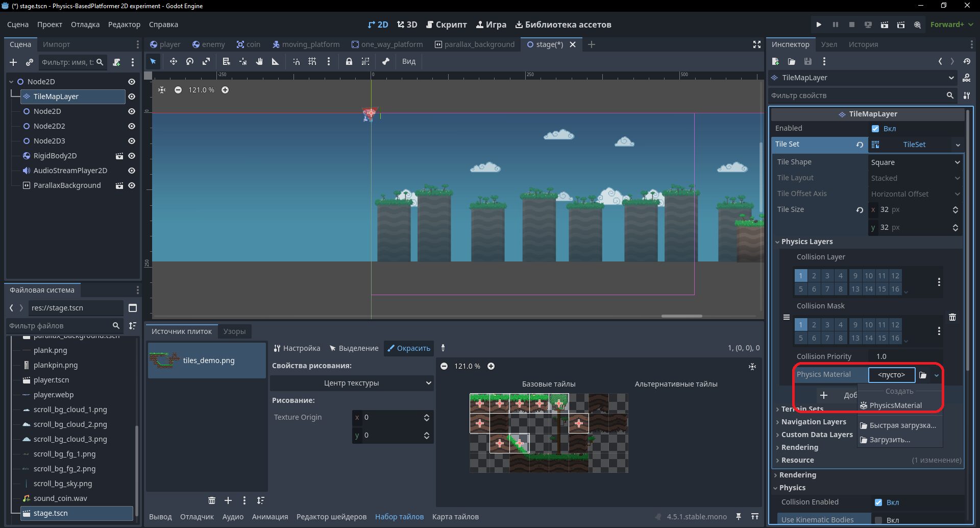Toggle collision layer bit 2
The width and height of the screenshot is (980, 528).
(814, 276)
